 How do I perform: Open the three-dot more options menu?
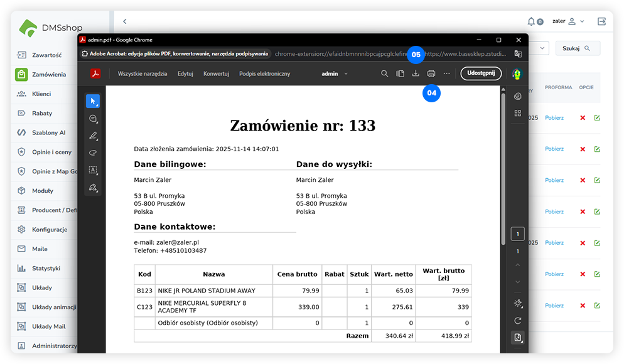click(x=446, y=74)
